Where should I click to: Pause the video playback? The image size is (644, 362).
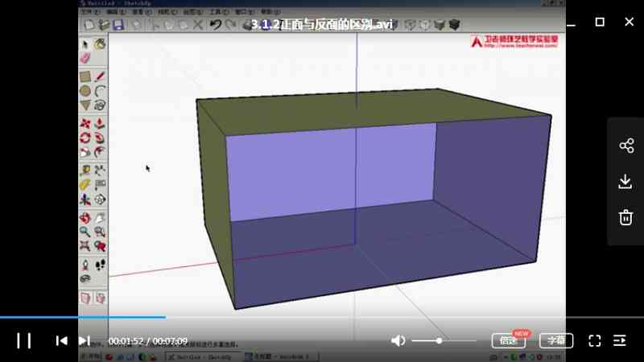pyautogui.click(x=24, y=340)
